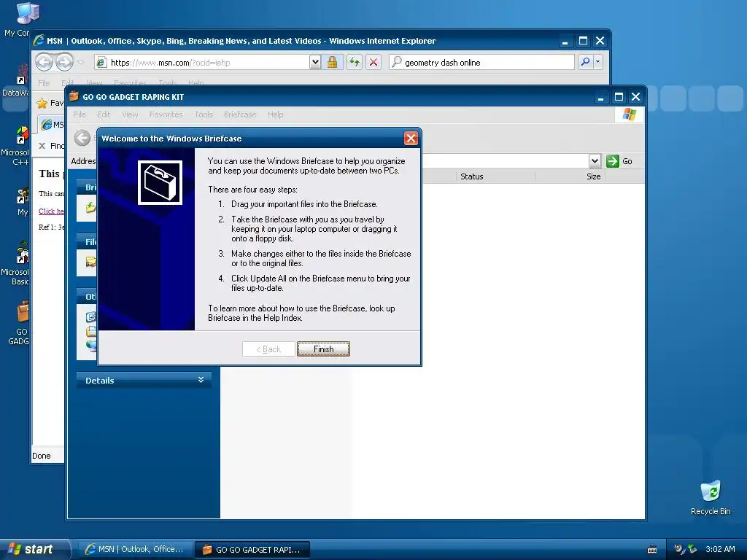Open the Help menu in the Briefcase window
Image resolution: width=747 pixels, height=560 pixels.
point(275,114)
